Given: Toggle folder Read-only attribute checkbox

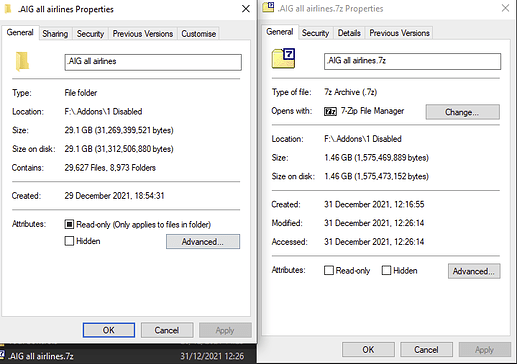Looking at the screenshot, I should [x=69, y=224].
